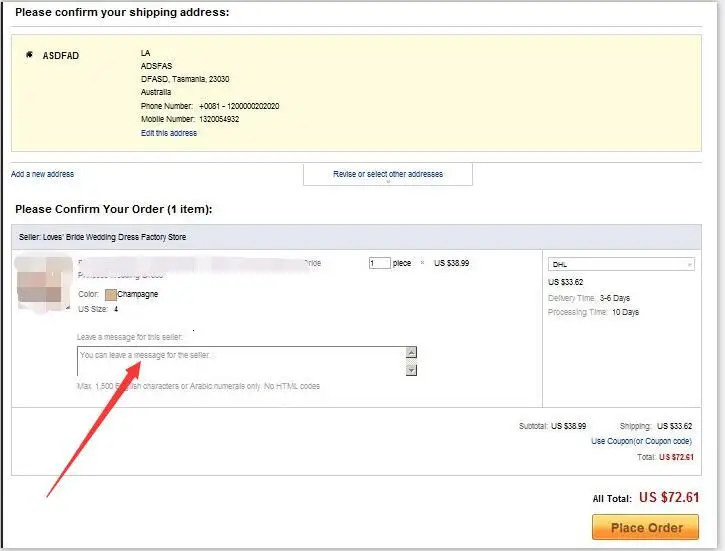The width and height of the screenshot is (725, 551).
Task: Click the message box scroll up arrow
Action: pyautogui.click(x=411, y=352)
